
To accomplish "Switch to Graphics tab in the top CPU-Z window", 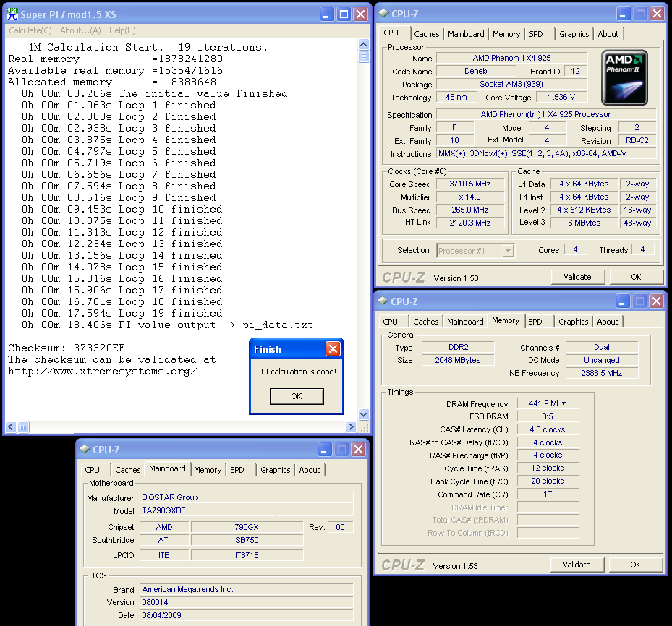I will [574, 34].
